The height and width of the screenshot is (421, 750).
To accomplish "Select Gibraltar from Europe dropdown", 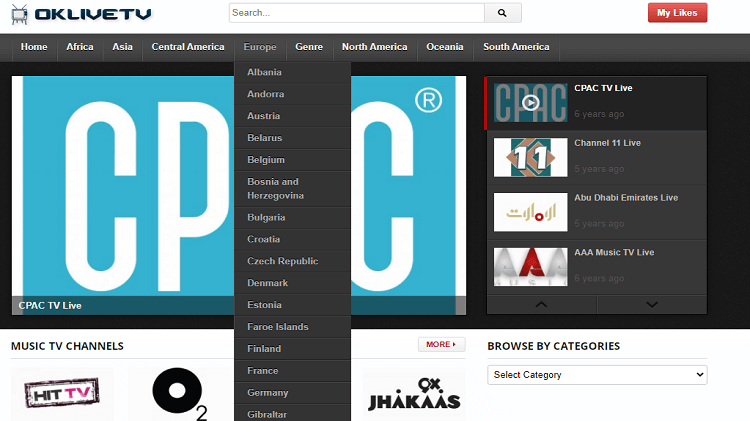I will [x=292, y=414].
